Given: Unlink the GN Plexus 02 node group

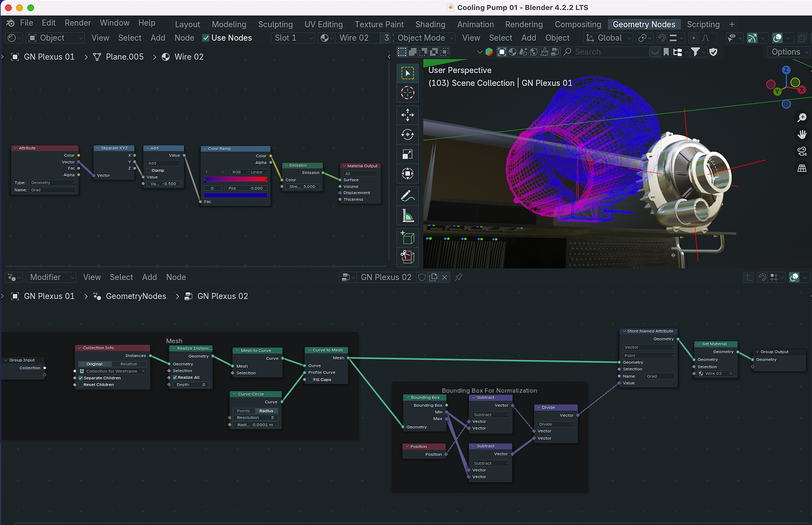Looking at the screenshot, I should coord(445,277).
